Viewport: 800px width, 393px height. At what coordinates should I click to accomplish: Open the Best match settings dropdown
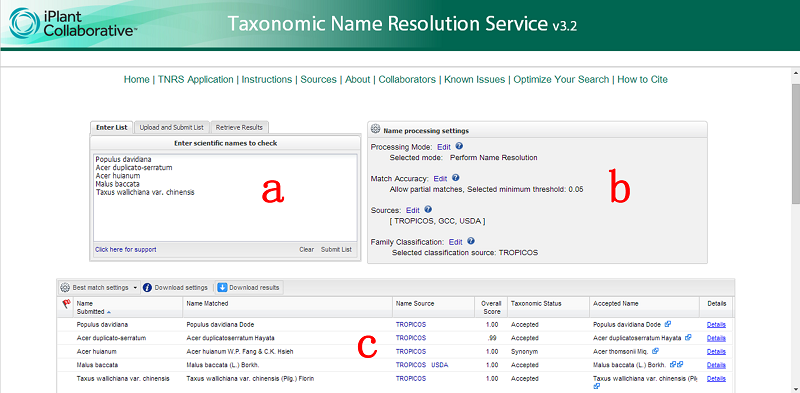point(99,287)
